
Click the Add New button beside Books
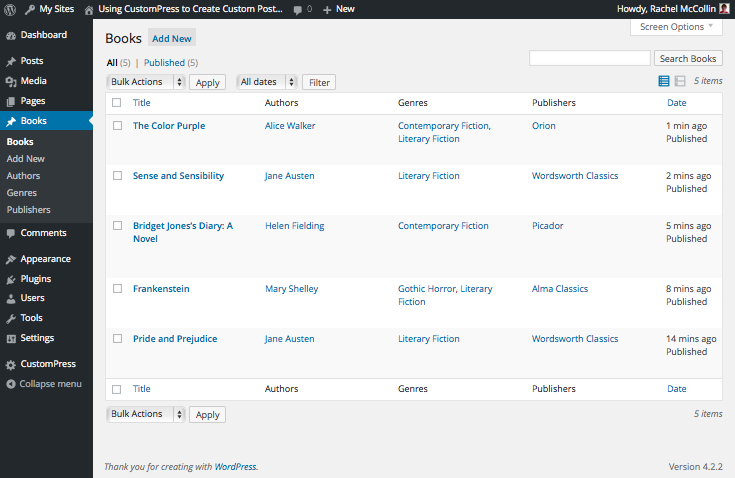[172, 38]
